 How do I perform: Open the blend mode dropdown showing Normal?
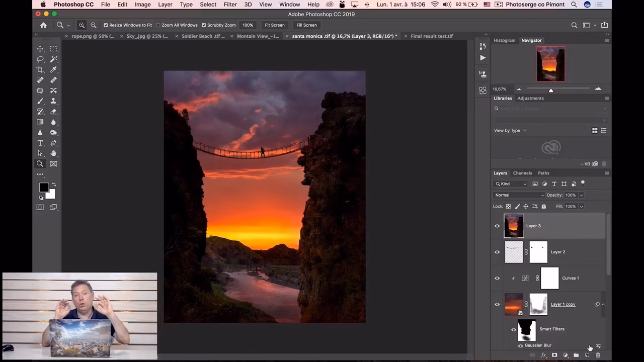point(518,195)
